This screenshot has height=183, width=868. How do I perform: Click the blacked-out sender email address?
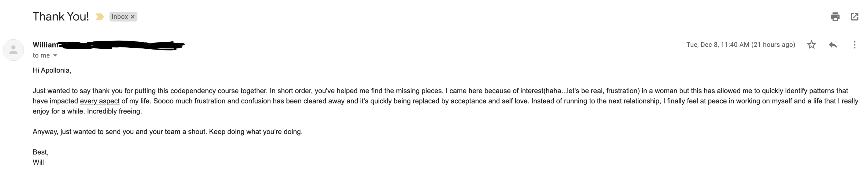tap(121, 45)
